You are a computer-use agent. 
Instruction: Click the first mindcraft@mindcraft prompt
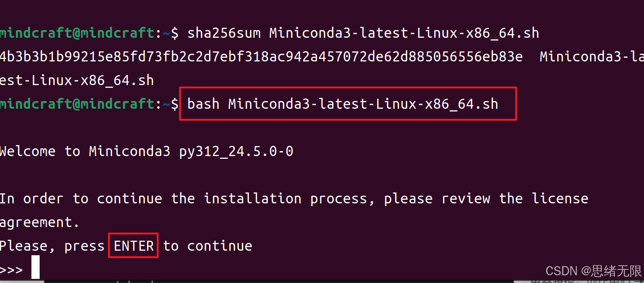[77, 33]
